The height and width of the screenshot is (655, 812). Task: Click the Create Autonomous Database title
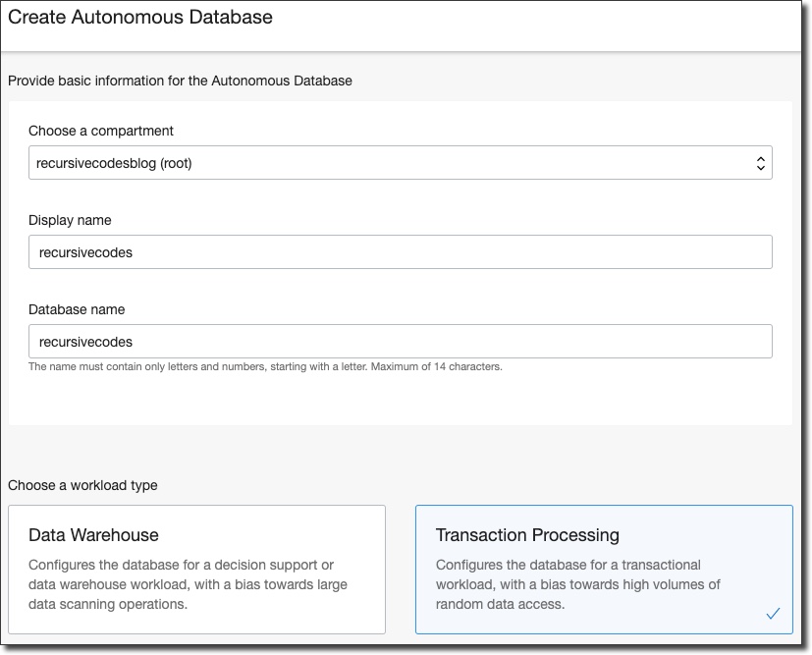click(x=140, y=18)
